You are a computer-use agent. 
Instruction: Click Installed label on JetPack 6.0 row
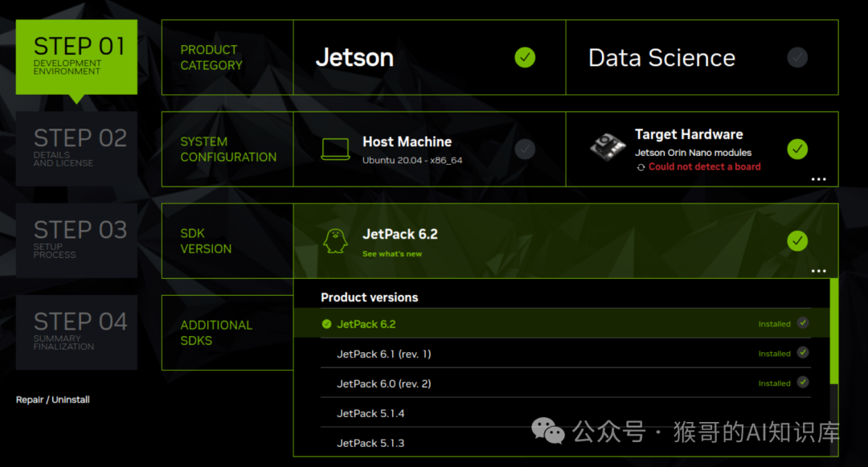point(774,383)
